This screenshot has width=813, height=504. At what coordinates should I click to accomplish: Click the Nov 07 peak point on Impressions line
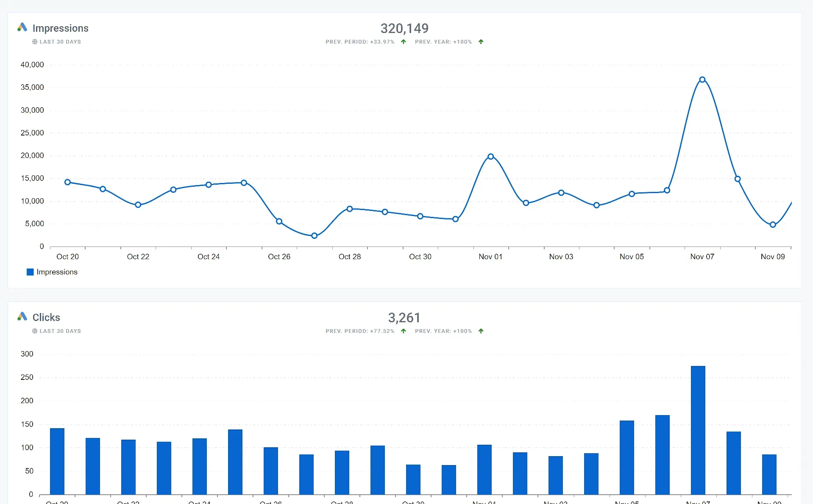(x=702, y=80)
